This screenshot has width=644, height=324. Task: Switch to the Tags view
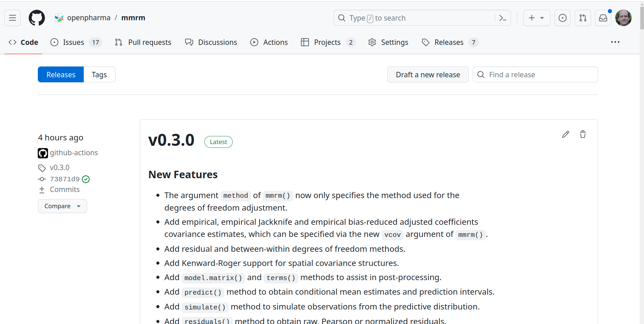(x=99, y=75)
